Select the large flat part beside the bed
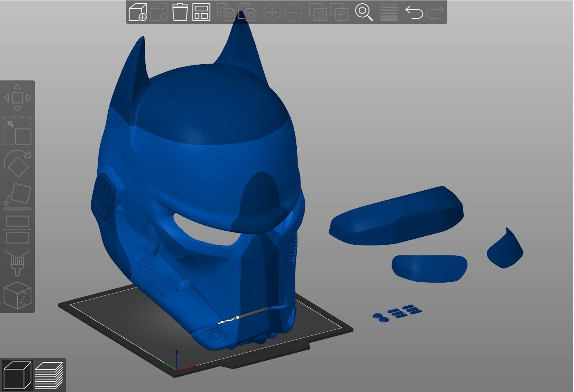The image size is (574, 392). 396,216
